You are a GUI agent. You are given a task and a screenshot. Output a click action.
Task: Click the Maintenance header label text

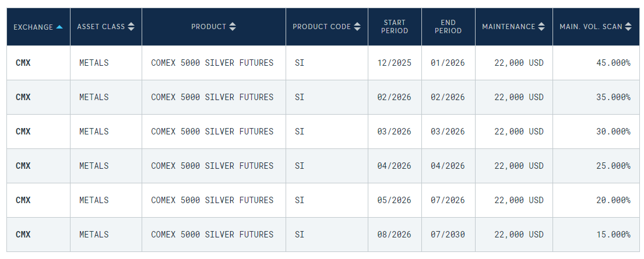[x=508, y=27]
